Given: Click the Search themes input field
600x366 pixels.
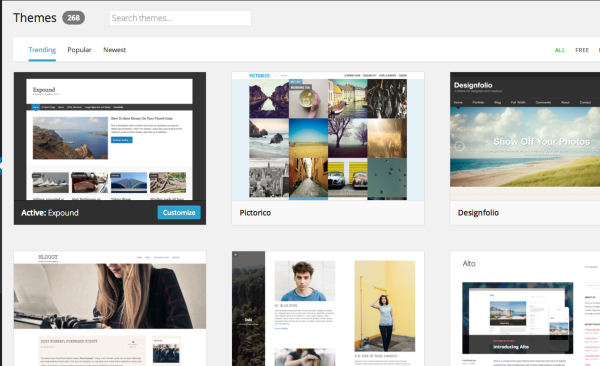Looking at the screenshot, I should click(180, 18).
